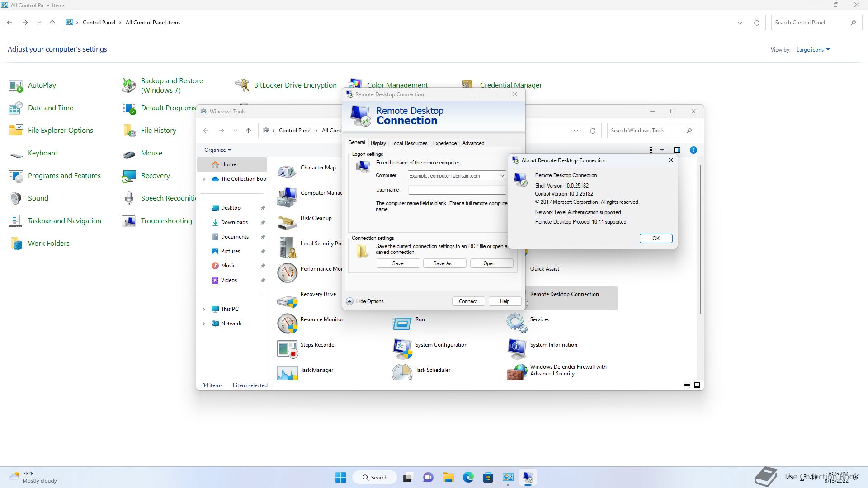Open the Computer name combo box dropdown
This screenshot has width=868, height=488.
[x=501, y=176]
